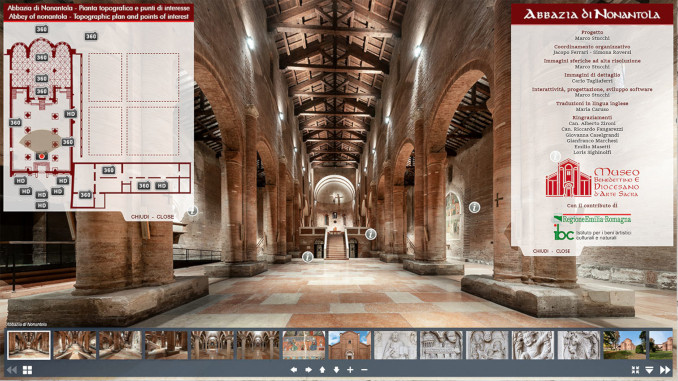
Task: Click the info hotspot at the map panel's corner
Action: pyautogui.click(x=192, y=211)
